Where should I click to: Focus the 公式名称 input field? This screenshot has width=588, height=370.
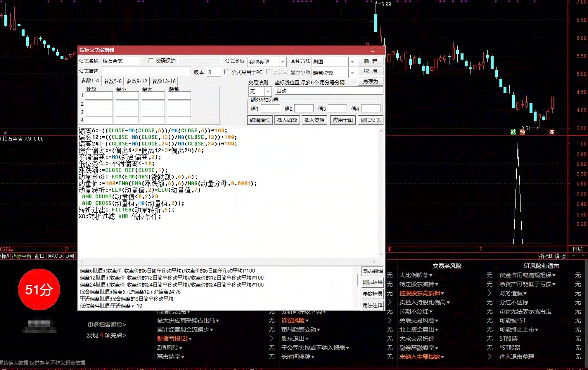120,61
